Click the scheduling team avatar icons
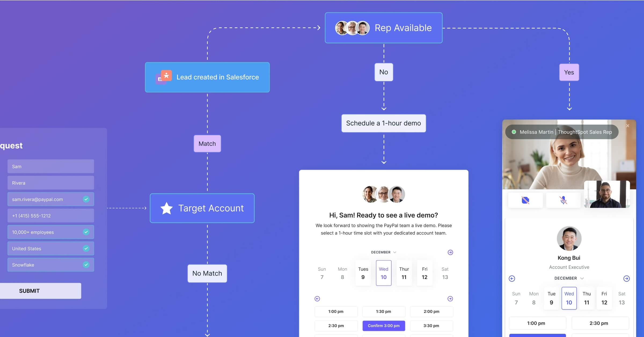644x337 pixels. tap(382, 194)
